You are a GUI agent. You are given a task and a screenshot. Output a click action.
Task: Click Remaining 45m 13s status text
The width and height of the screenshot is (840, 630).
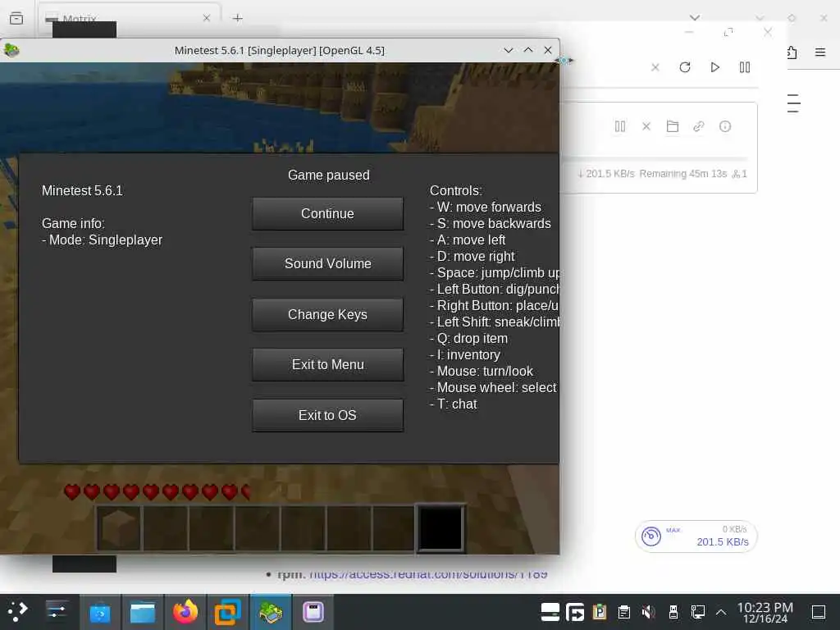pyautogui.click(x=683, y=174)
